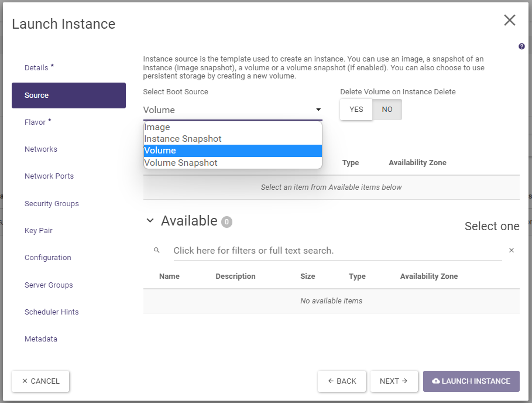
Task: Click the Next button
Action: click(x=394, y=381)
